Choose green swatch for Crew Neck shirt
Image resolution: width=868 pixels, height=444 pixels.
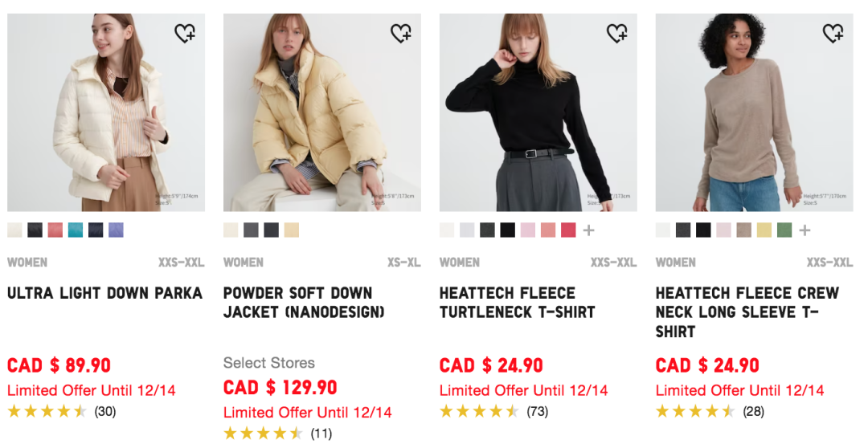click(784, 230)
